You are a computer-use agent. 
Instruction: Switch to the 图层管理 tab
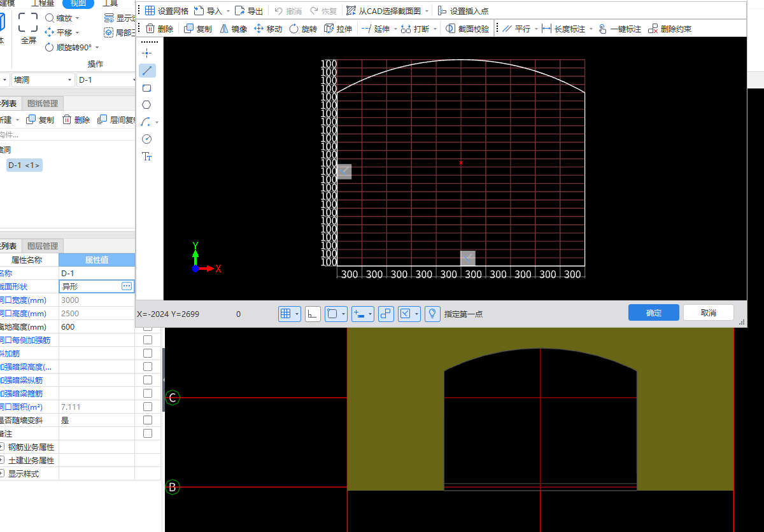43,246
